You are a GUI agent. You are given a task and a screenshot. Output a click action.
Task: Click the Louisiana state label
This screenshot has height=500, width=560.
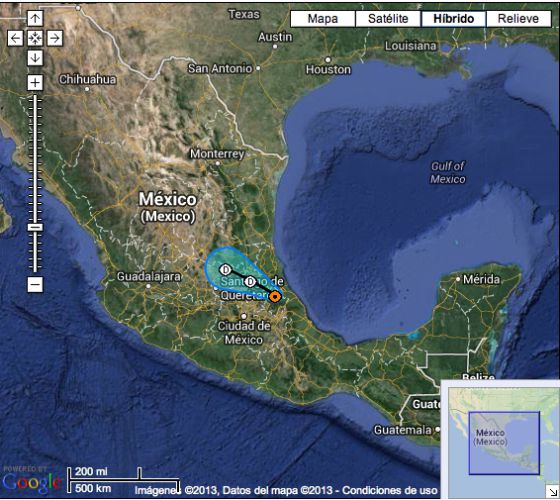(x=410, y=46)
